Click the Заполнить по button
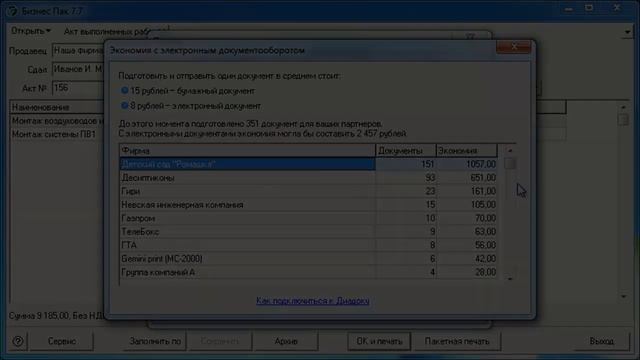Viewport: 640px width, 360px height. pyautogui.click(x=155, y=341)
